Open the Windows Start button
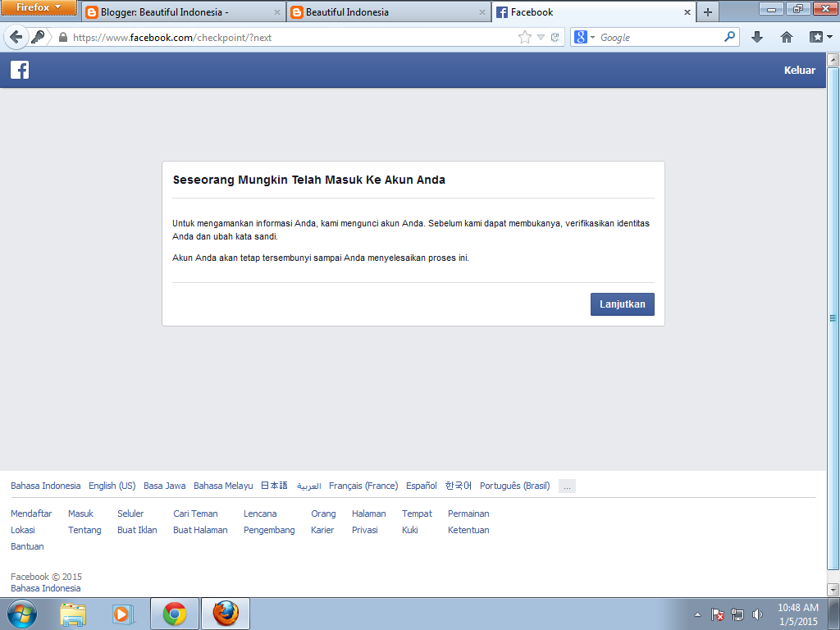840x630 pixels. coord(22,614)
